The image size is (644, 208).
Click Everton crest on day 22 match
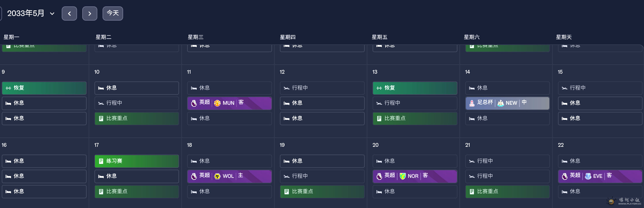pyautogui.click(x=588, y=176)
